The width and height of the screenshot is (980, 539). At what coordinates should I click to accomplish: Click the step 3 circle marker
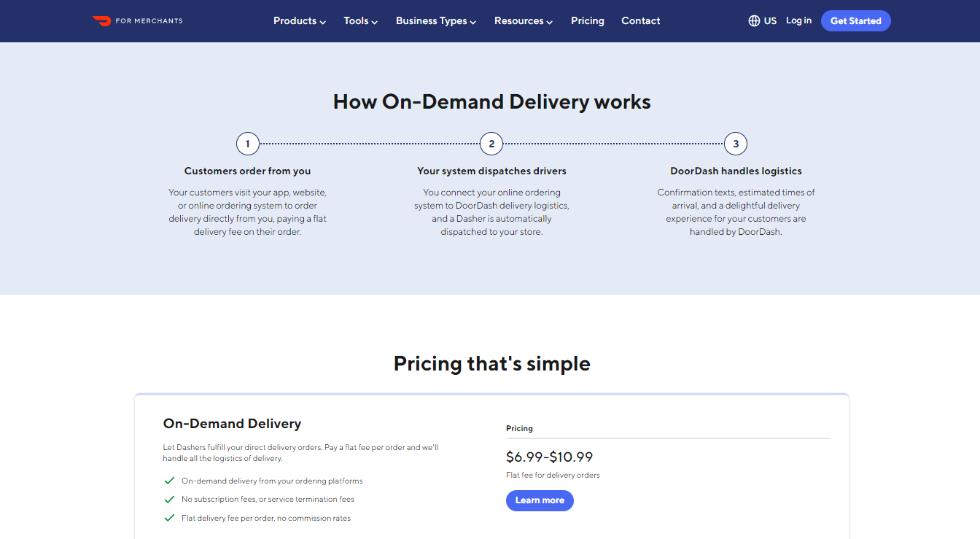pyautogui.click(x=736, y=144)
